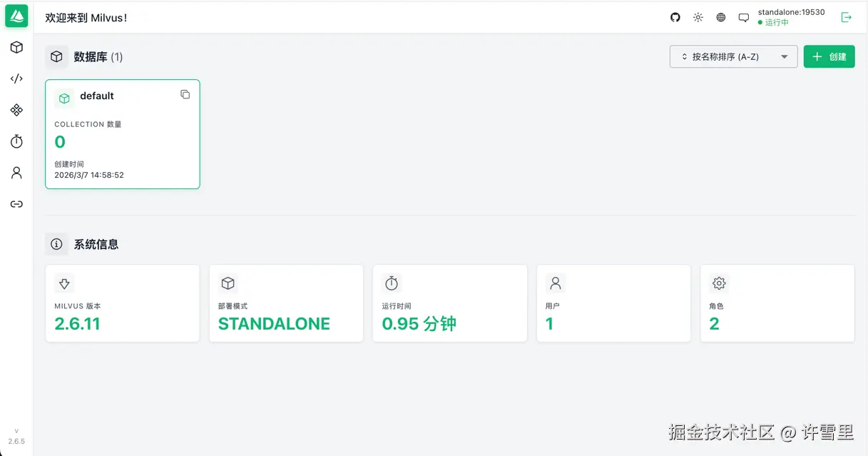Click the MILVUS 版本 info card
The image size is (868, 456).
[122, 303]
